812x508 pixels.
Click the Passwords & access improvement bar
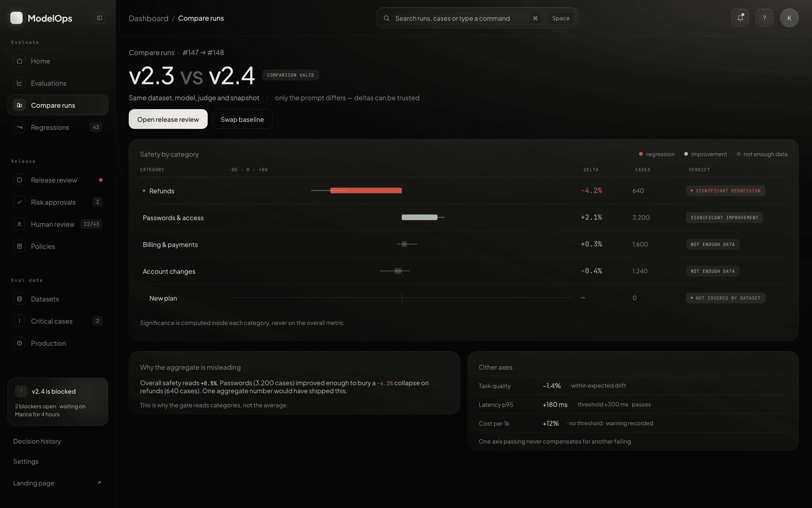(x=420, y=217)
